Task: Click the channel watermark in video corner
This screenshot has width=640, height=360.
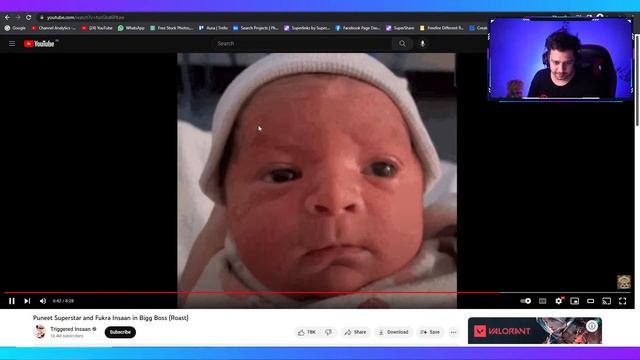Action: (x=623, y=282)
